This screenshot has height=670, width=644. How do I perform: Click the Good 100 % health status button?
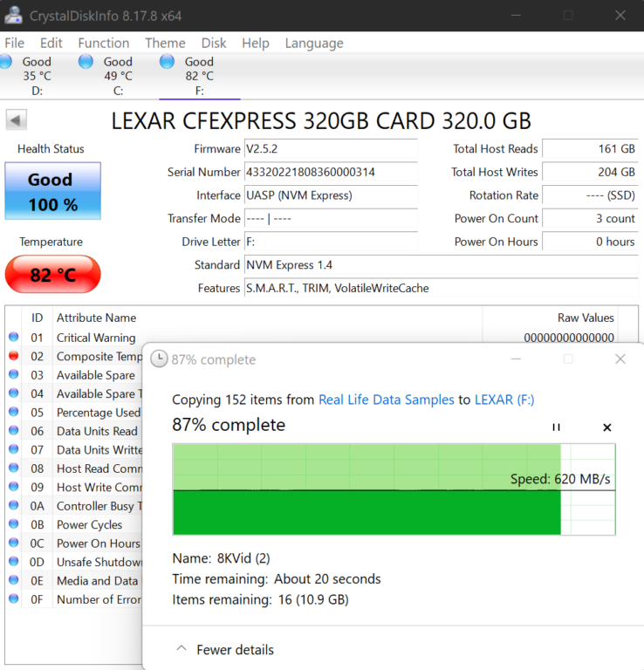coord(52,191)
